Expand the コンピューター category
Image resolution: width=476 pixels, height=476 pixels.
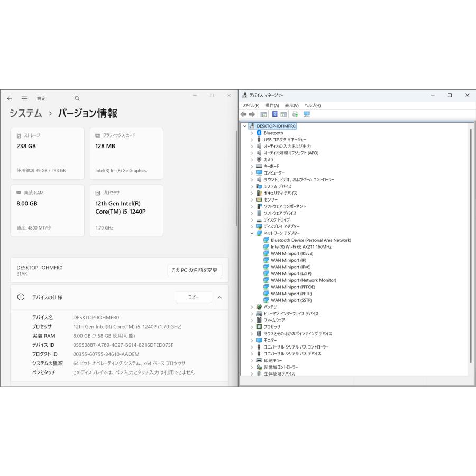point(252,173)
